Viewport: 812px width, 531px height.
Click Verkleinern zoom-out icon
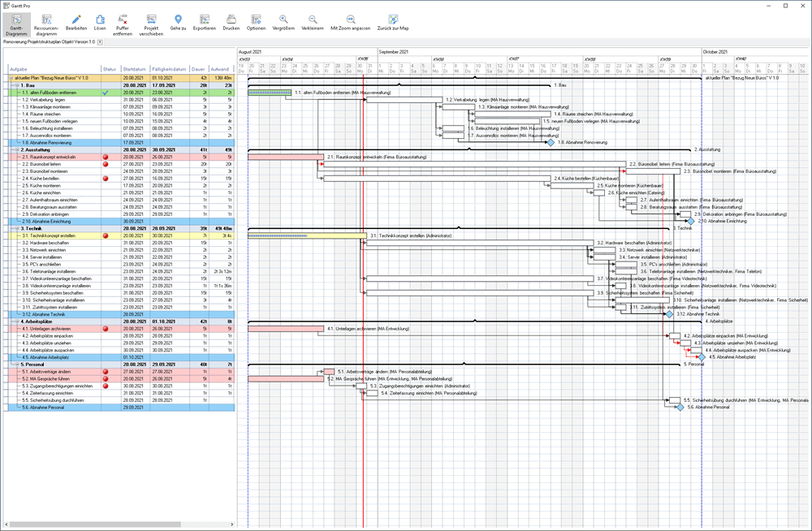tap(313, 23)
